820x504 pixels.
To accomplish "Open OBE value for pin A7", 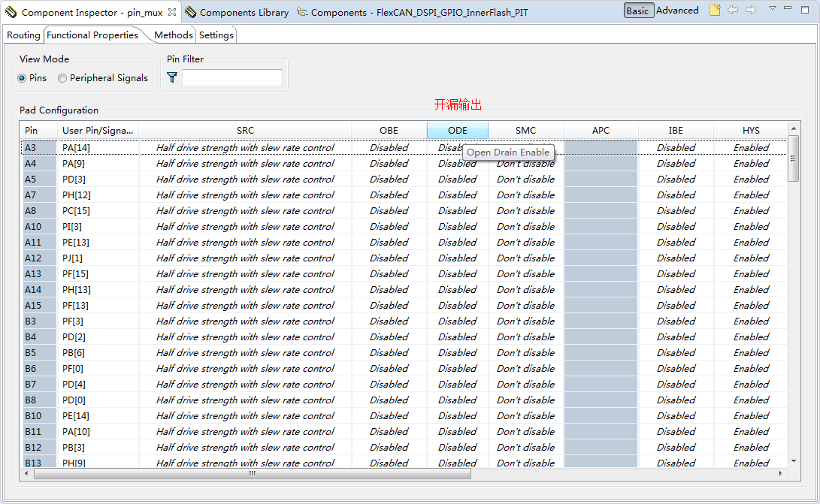I will (x=389, y=195).
